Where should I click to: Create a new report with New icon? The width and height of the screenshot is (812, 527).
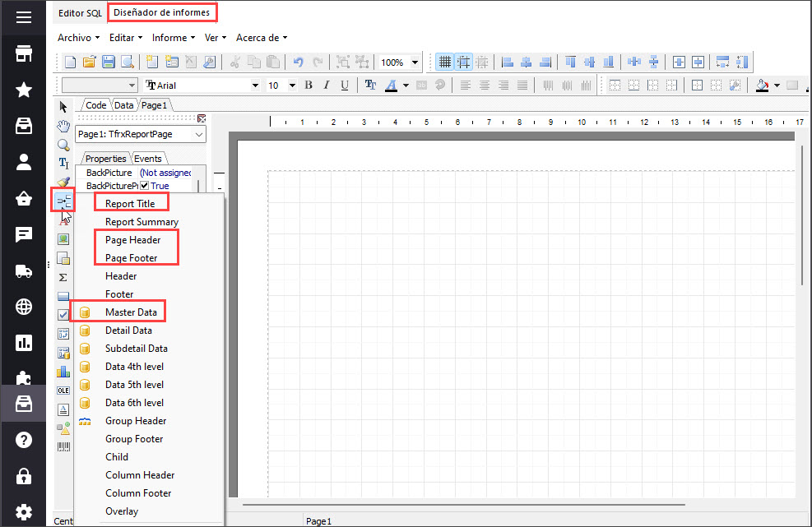pos(70,62)
